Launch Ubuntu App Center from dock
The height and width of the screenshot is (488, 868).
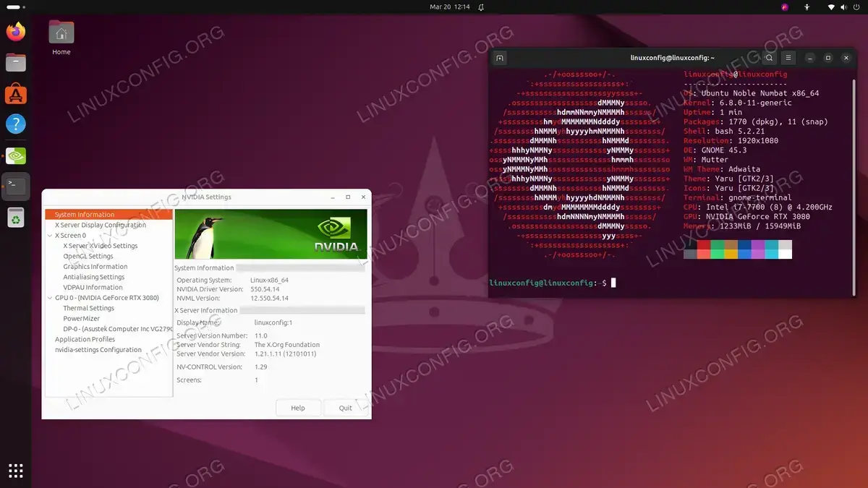[16, 94]
